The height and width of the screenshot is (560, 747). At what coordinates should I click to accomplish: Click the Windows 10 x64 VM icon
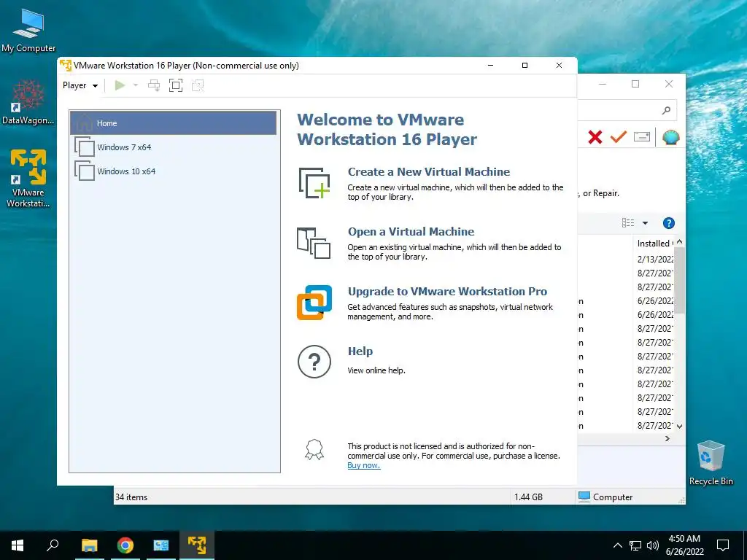tap(85, 171)
